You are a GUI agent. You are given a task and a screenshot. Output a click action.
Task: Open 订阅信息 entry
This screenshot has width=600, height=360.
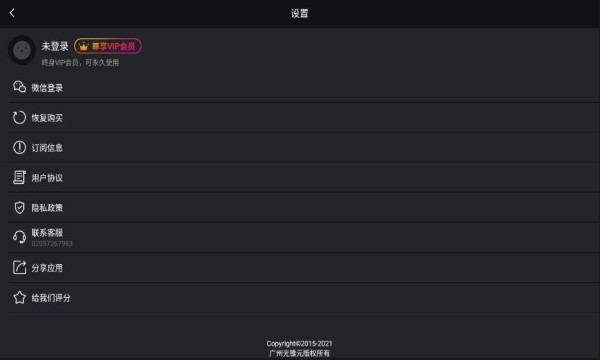pyautogui.click(x=304, y=148)
